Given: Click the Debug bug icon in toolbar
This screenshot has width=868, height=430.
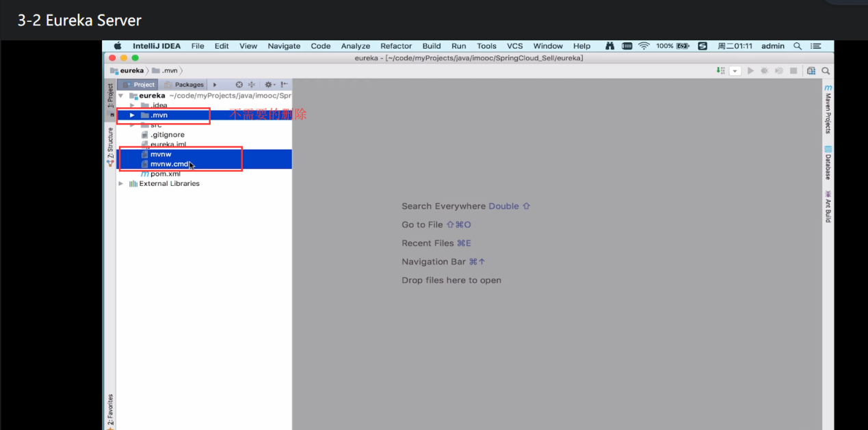Looking at the screenshot, I should (764, 70).
